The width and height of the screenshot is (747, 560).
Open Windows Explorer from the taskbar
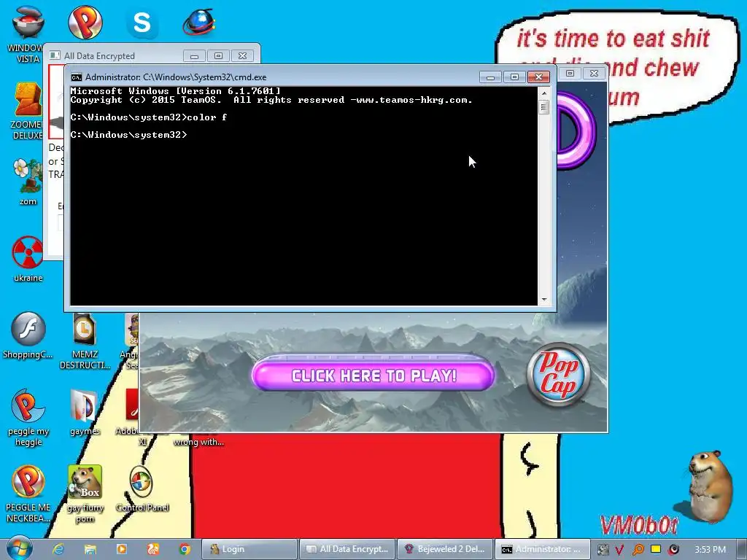(x=90, y=549)
